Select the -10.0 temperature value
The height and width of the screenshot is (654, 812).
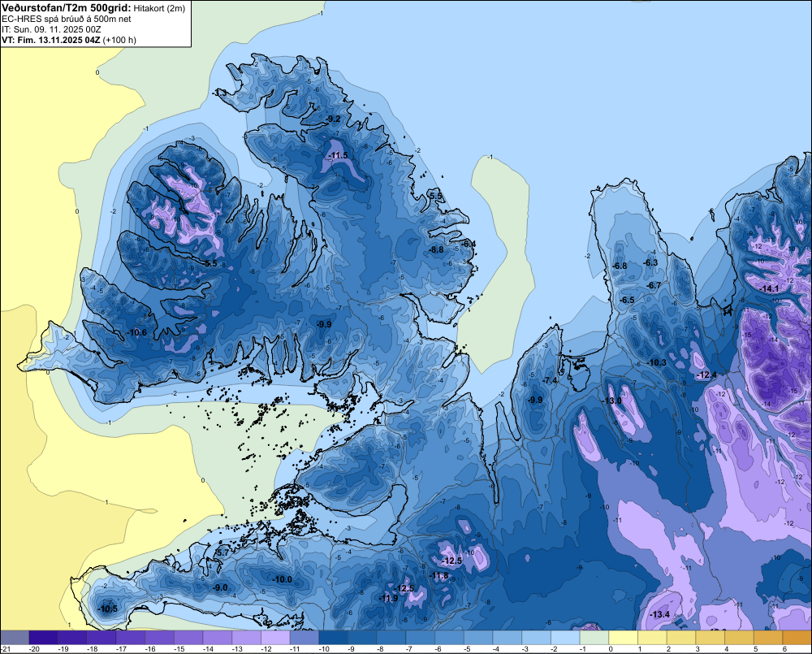[283, 579]
